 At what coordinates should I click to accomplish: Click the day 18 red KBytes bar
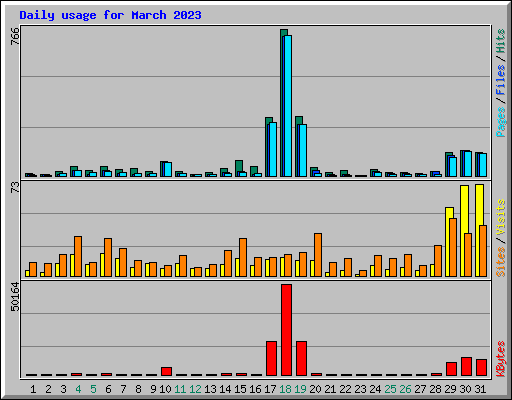click(x=286, y=330)
